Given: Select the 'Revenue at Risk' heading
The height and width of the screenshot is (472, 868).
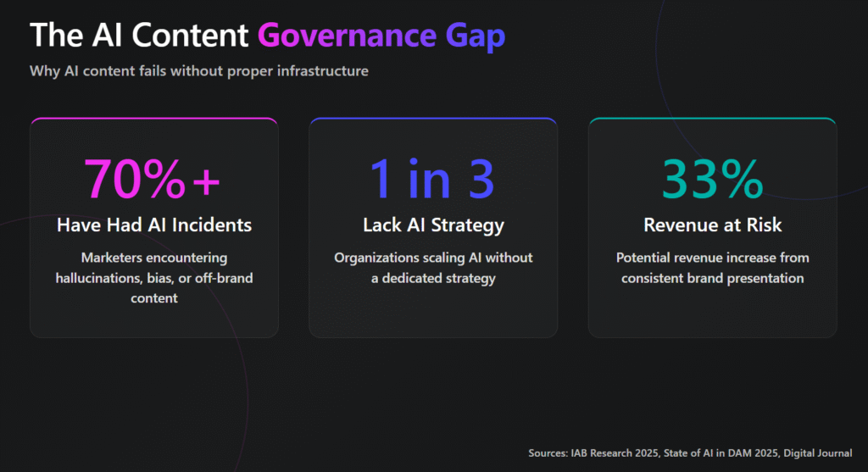Looking at the screenshot, I should click(x=713, y=225).
